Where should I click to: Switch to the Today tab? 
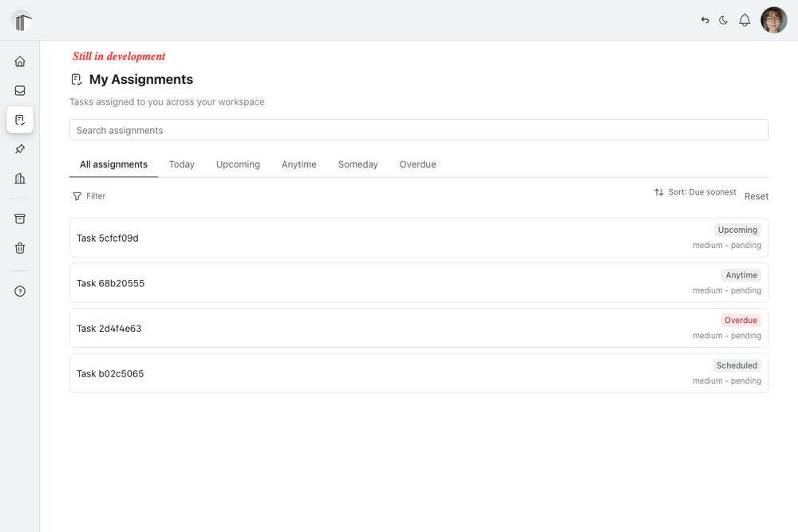pyautogui.click(x=182, y=164)
